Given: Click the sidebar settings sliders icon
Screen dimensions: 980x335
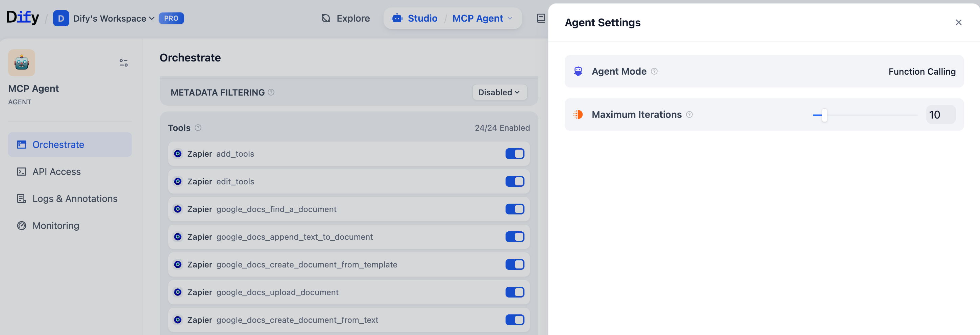Looking at the screenshot, I should pos(124,63).
